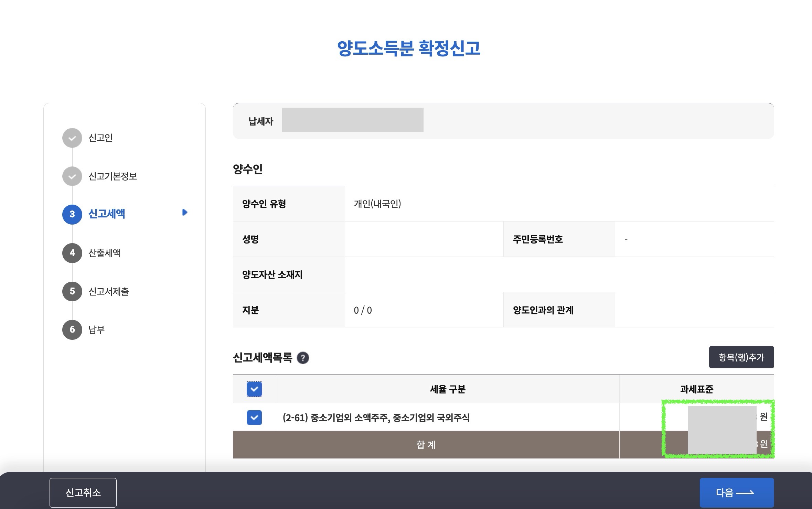Click the help question mark beside 신고세액목록

point(303,358)
